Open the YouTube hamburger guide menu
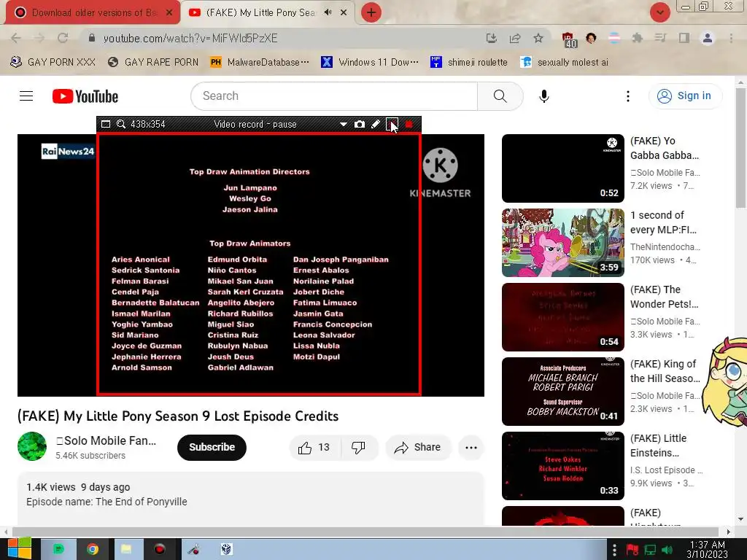 click(26, 96)
